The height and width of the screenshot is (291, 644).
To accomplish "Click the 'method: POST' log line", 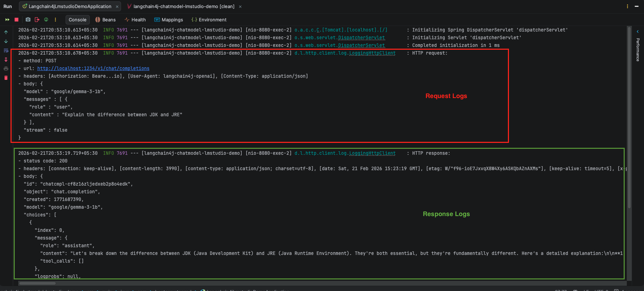I will (37, 61).
